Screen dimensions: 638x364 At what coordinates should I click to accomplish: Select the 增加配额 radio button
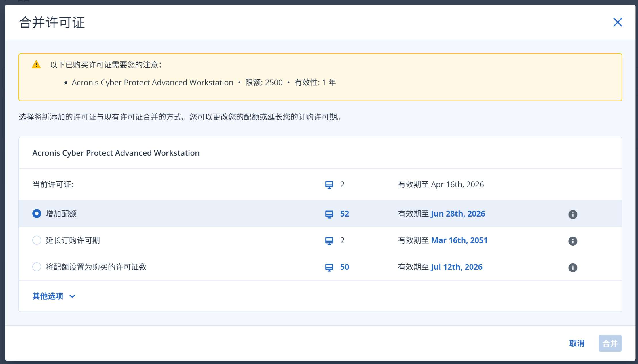pos(37,214)
